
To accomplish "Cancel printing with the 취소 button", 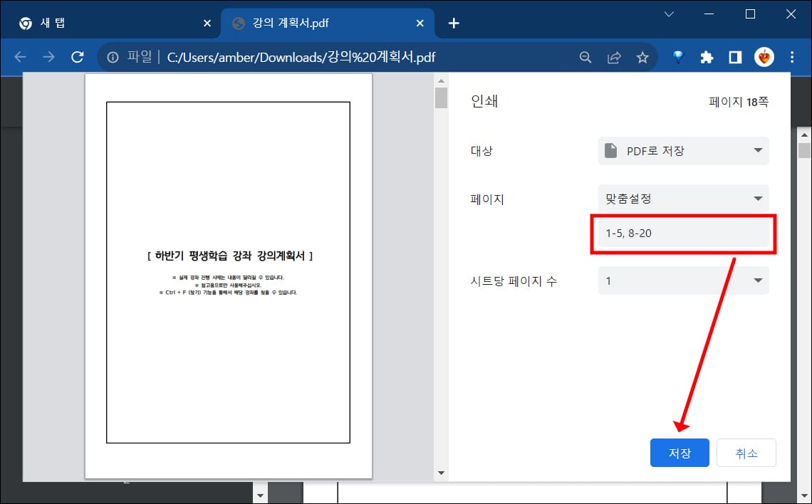I will tap(746, 452).
